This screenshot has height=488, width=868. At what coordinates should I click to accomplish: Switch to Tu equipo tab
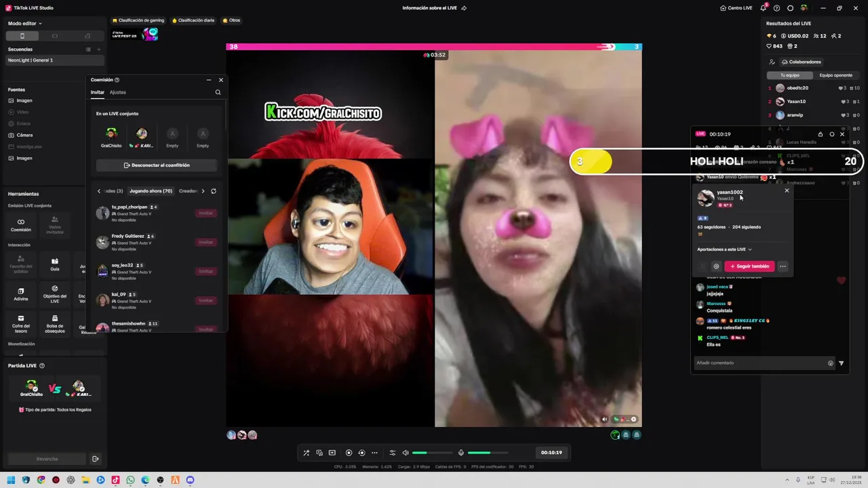[790, 75]
